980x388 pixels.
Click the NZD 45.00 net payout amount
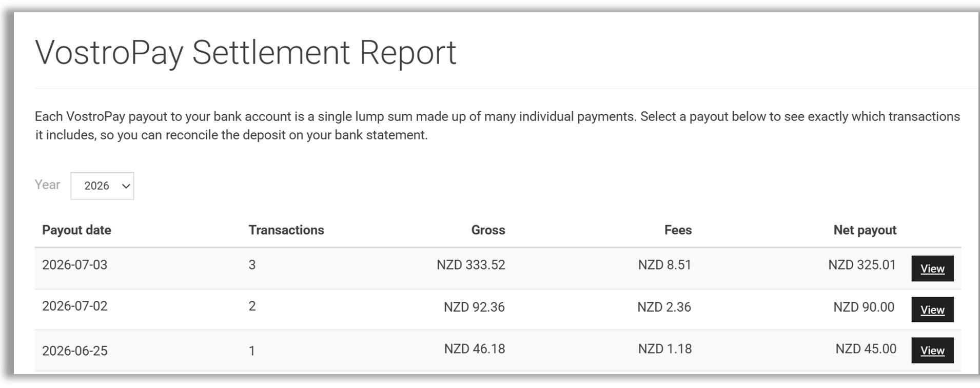point(866,349)
